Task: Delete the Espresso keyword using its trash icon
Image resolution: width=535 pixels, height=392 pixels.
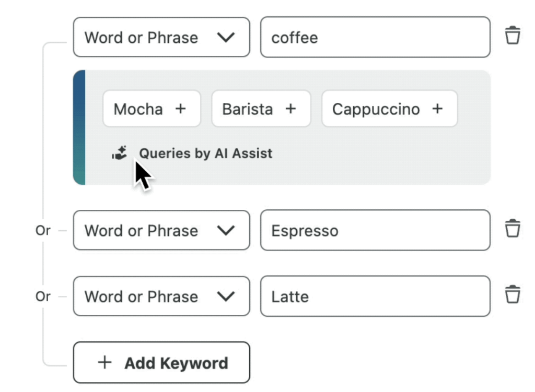Action: pyautogui.click(x=513, y=228)
